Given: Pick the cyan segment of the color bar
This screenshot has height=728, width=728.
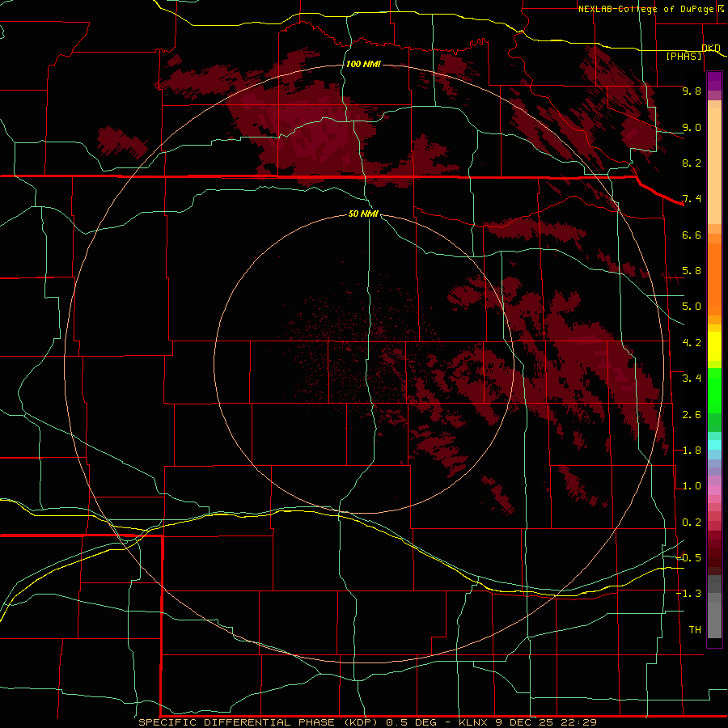Looking at the screenshot, I should click(x=714, y=445).
